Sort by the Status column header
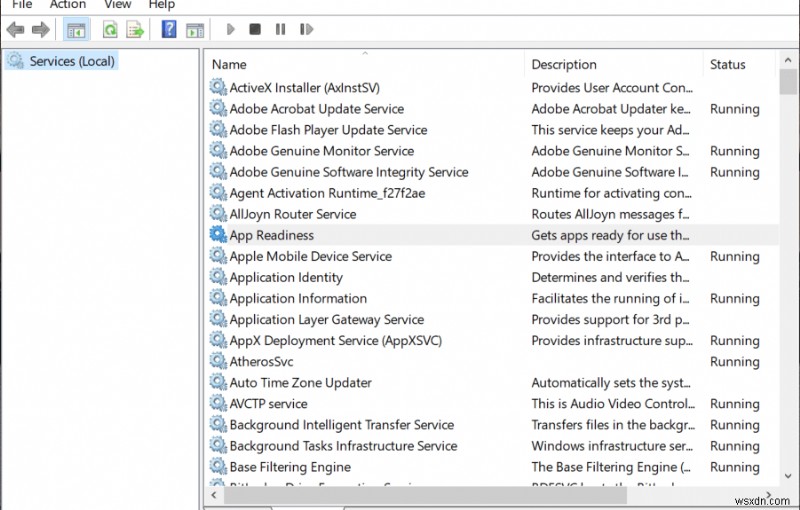This screenshot has width=800, height=510. click(727, 64)
